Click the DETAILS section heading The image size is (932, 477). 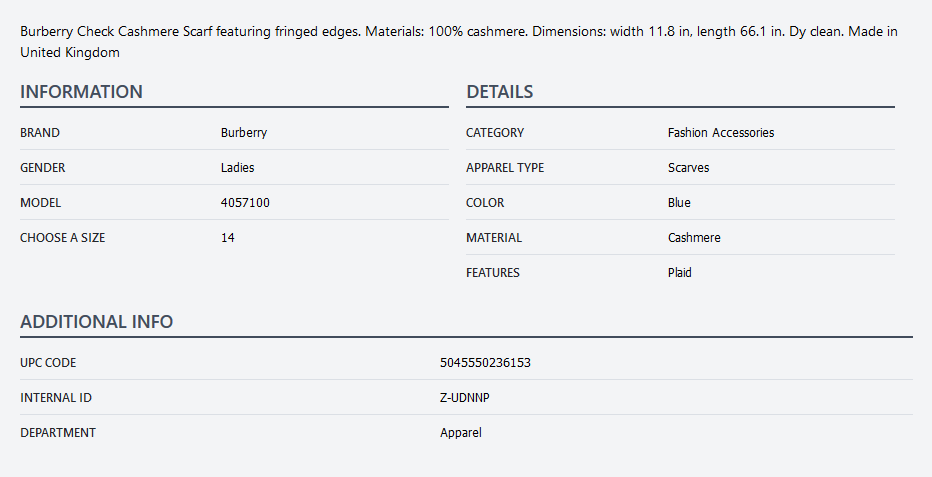500,92
